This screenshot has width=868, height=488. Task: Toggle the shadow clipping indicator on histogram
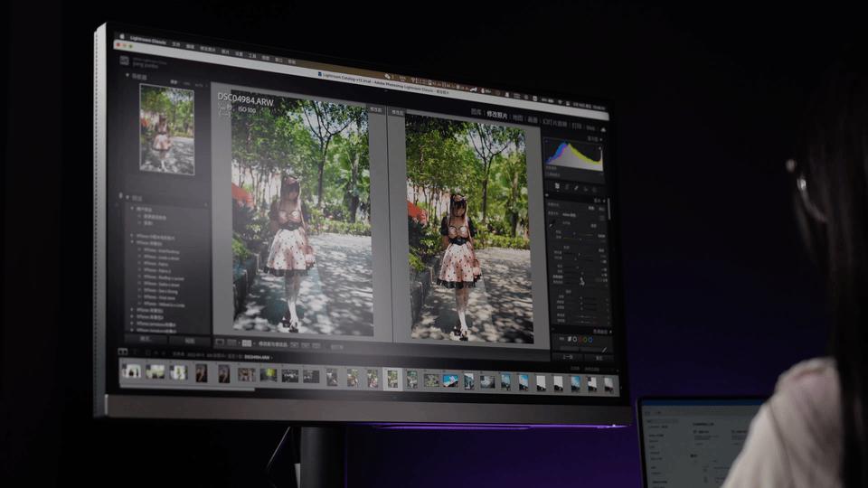point(546,141)
